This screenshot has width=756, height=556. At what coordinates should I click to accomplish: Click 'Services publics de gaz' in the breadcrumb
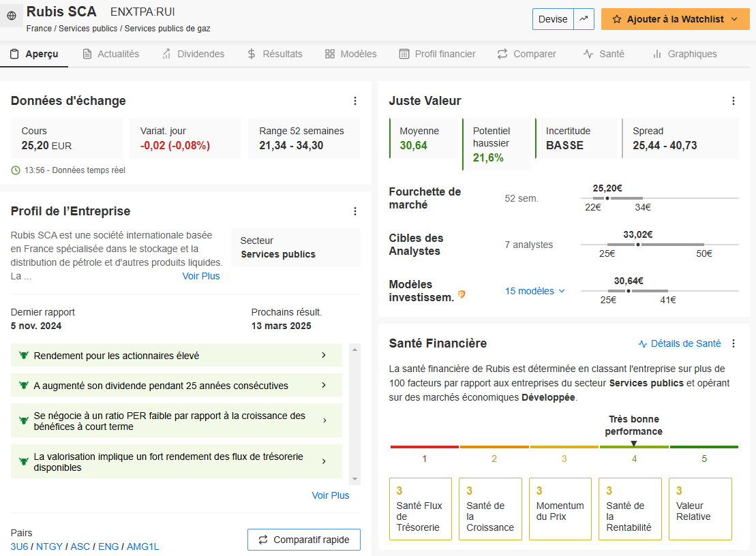pos(167,29)
